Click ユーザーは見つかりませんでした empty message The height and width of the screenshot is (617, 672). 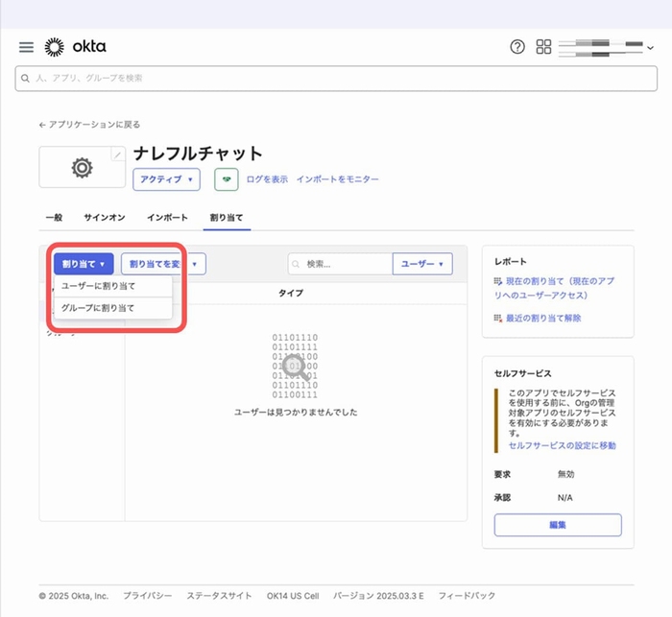[296, 413]
